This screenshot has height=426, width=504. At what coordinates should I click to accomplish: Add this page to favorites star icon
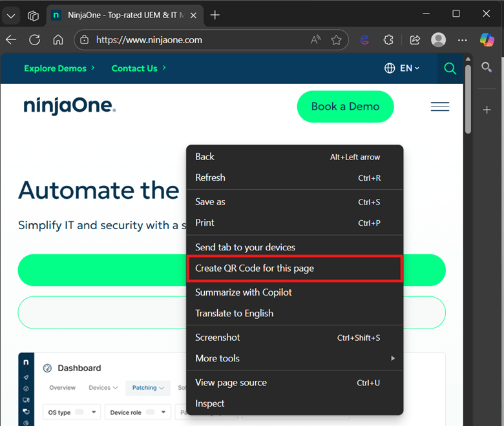tap(336, 40)
